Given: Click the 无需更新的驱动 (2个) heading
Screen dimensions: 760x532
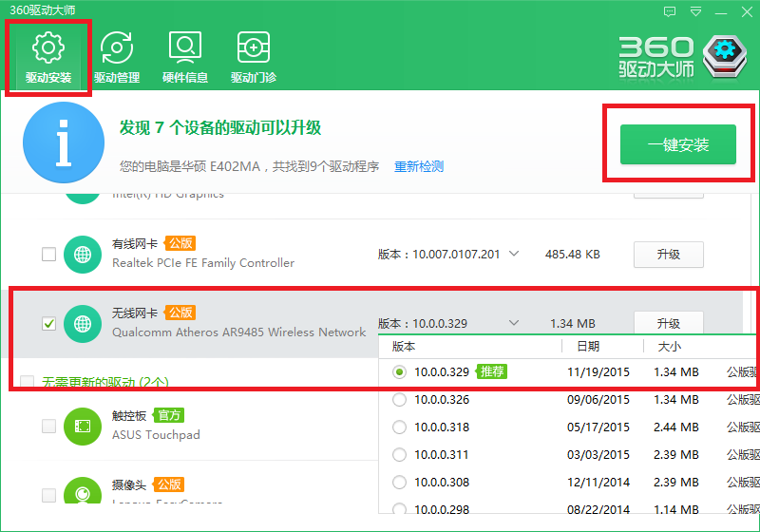Looking at the screenshot, I should click(x=105, y=382).
